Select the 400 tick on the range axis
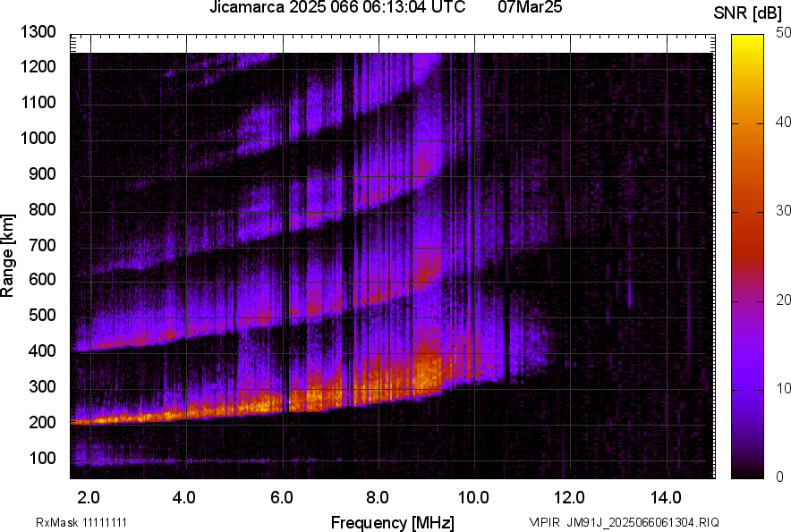The height and width of the screenshot is (532, 791). coord(41,351)
